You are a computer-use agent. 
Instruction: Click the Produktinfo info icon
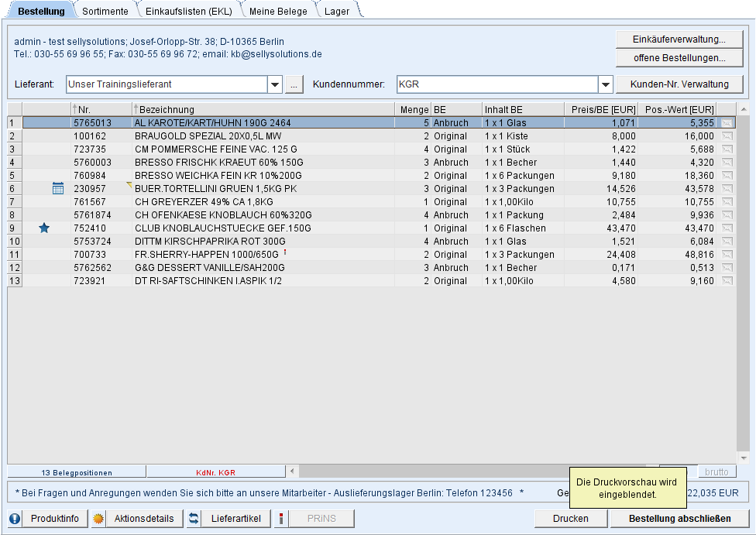click(15, 519)
